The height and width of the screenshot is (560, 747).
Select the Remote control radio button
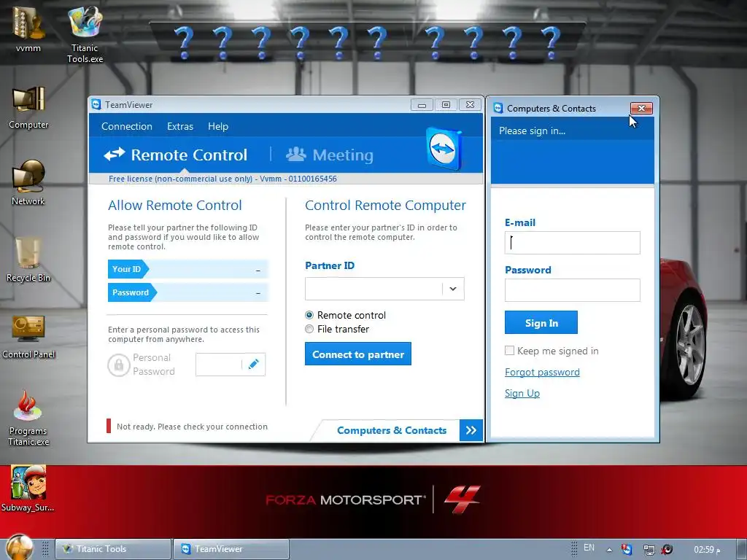pos(309,315)
